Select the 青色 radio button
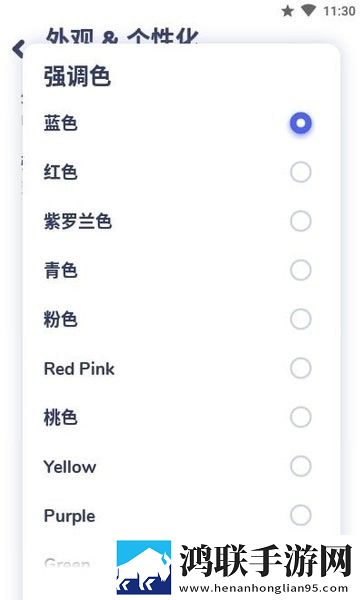 coord(300,270)
